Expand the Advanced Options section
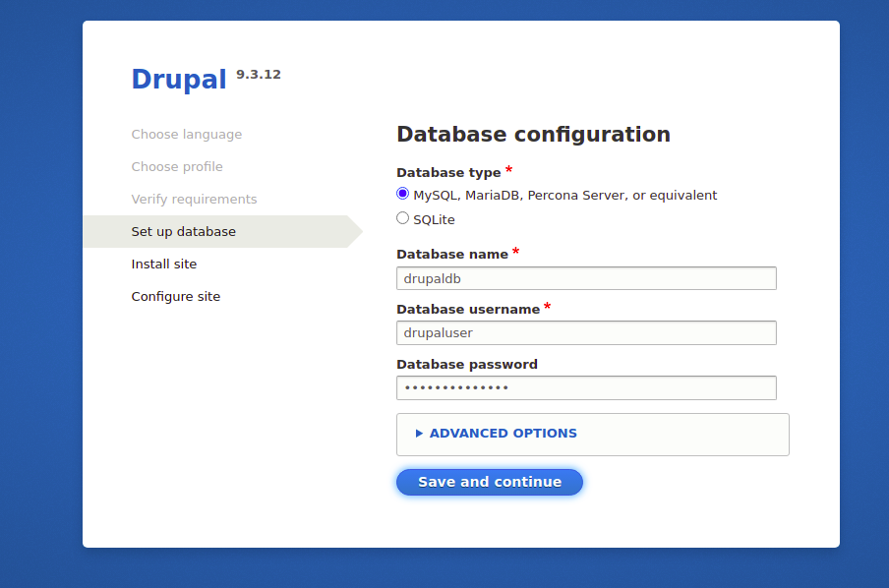This screenshot has width=889, height=588. point(503,434)
